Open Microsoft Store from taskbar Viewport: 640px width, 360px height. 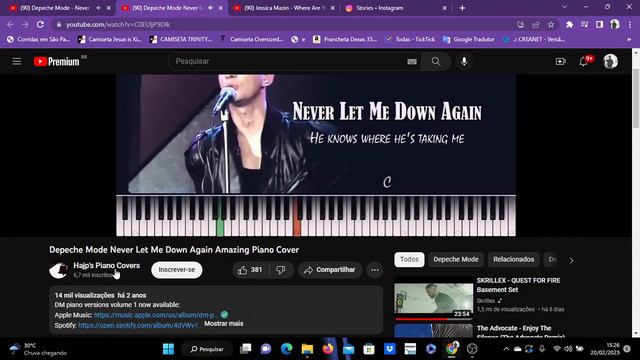[369, 349]
